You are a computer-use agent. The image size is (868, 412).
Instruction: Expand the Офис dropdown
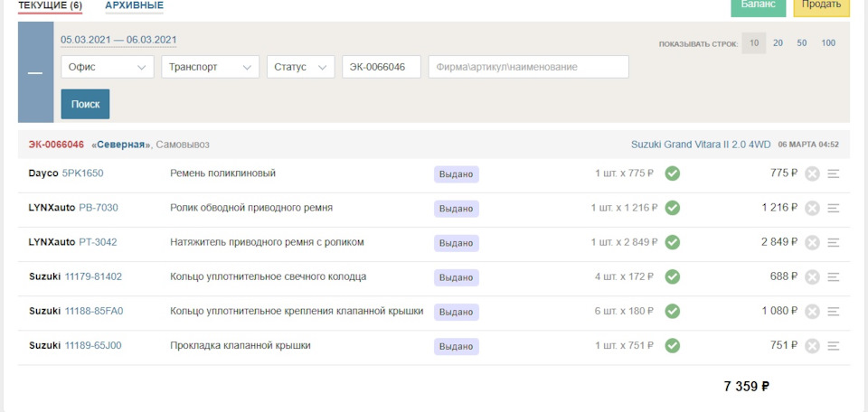coord(108,67)
